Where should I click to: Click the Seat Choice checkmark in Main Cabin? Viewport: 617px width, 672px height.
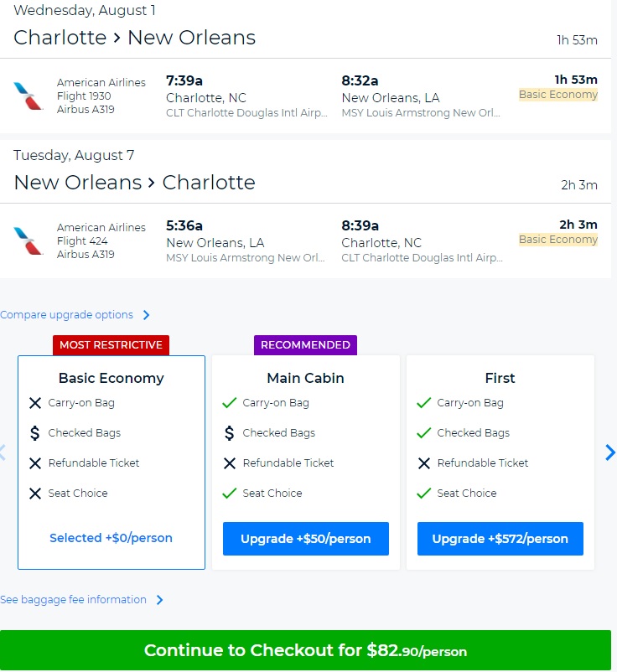pyautogui.click(x=229, y=494)
